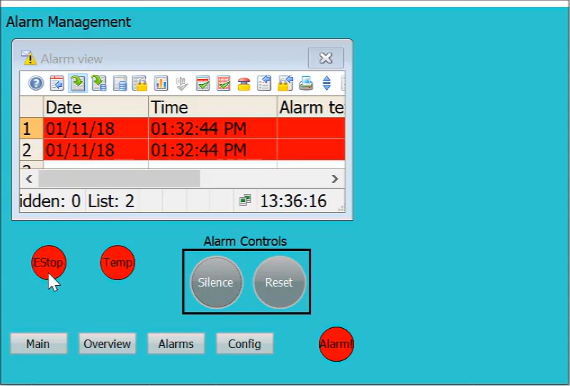Toggle the red EStop indicator
Screen dimensions: 570x386
[x=49, y=262]
